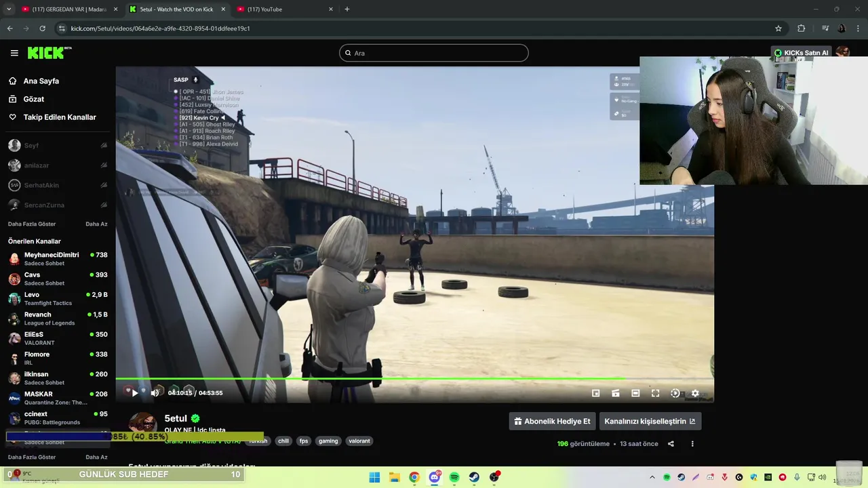Mute the video volume
This screenshot has height=488, width=868.
point(155,393)
